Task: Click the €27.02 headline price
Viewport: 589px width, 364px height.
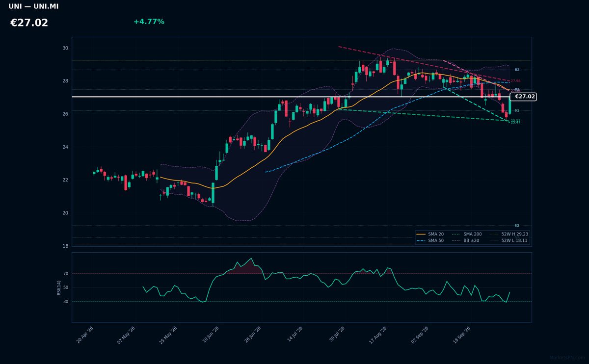Action: (29, 23)
